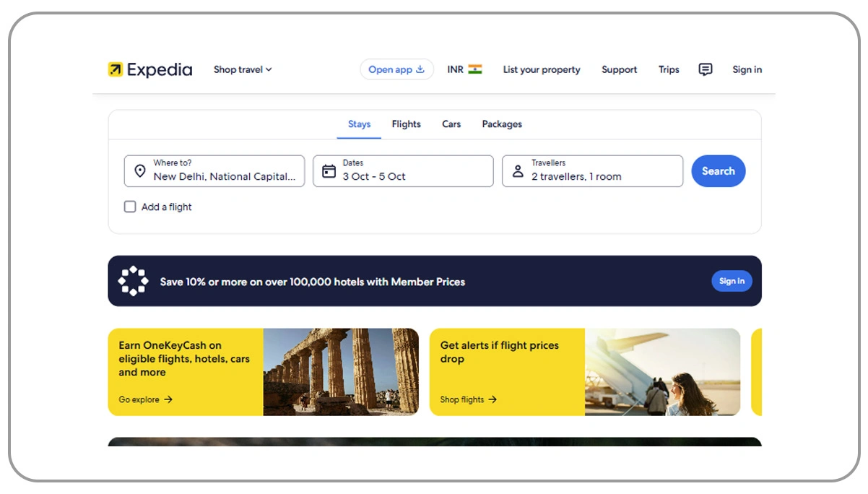The width and height of the screenshot is (868, 494).
Task: Click the arrow next to Shop flights
Action: pos(493,399)
